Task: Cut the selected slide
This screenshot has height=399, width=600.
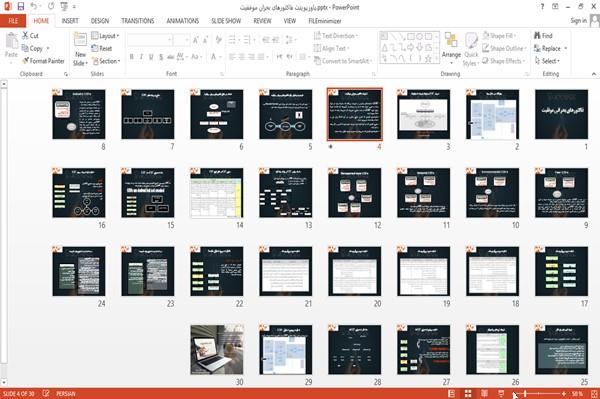Action: tap(30, 36)
